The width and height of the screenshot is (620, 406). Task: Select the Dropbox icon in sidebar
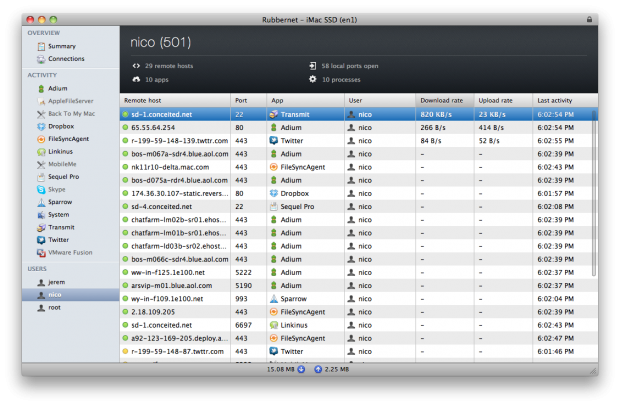[41, 127]
